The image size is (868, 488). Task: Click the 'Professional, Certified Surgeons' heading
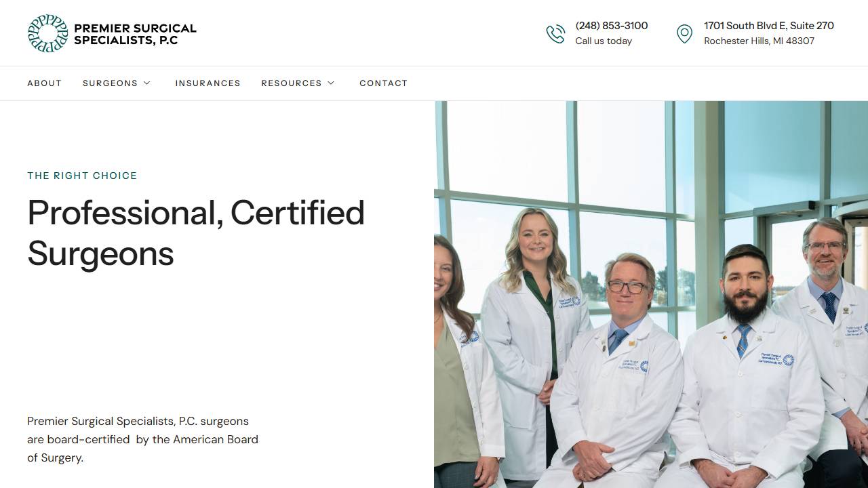[x=196, y=232]
